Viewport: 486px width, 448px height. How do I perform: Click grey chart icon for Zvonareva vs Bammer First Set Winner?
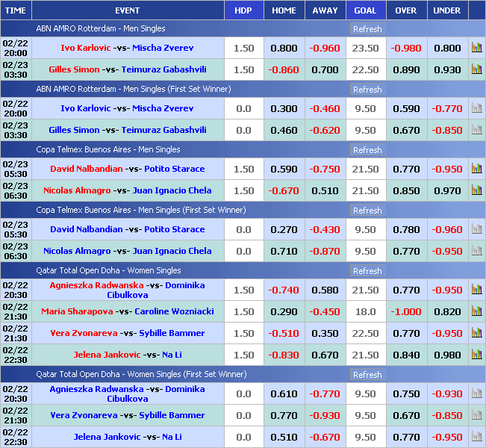(x=476, y=415)
